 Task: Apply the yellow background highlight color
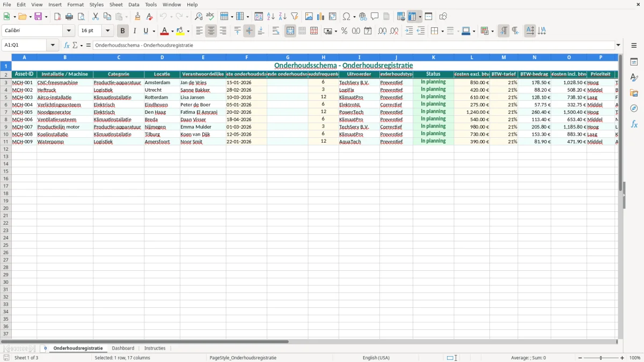coord(180,31)
